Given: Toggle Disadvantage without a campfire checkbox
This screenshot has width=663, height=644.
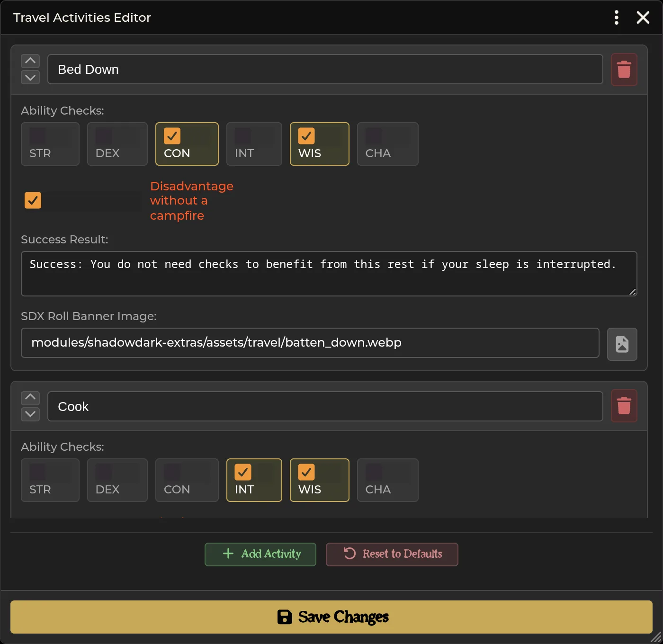Looking at the screenshot, I should (33, 200).
